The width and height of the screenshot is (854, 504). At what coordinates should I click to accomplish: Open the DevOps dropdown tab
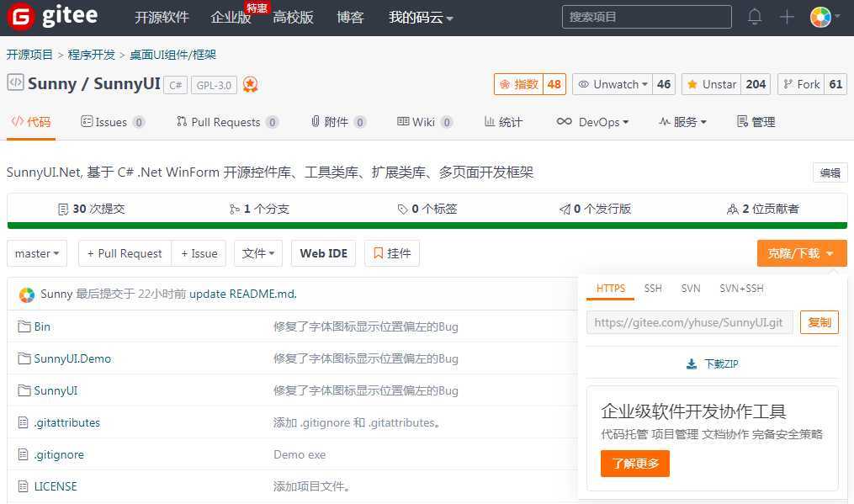click(592, 122)
